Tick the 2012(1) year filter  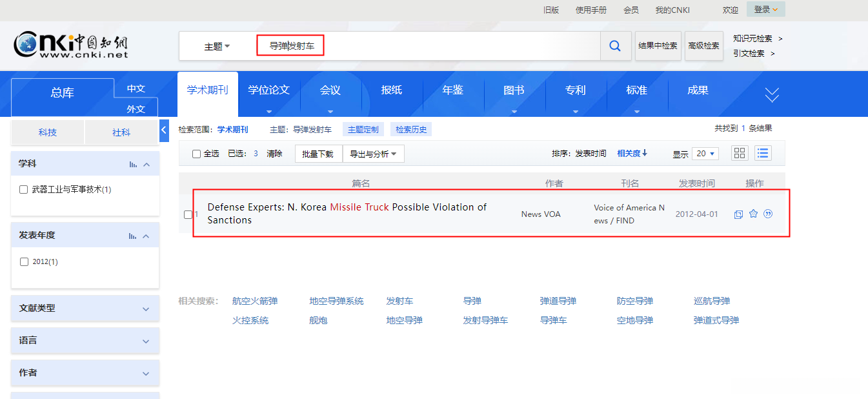click(24, 261)
